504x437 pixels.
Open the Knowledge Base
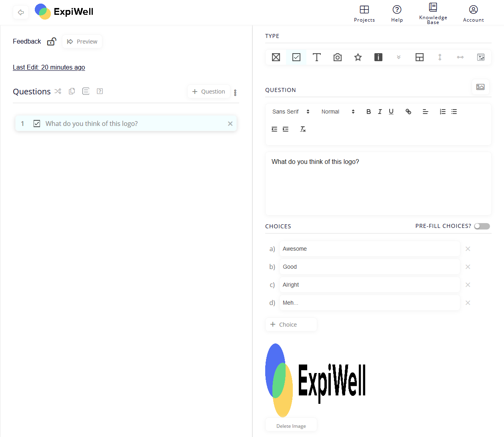(433, 14)
